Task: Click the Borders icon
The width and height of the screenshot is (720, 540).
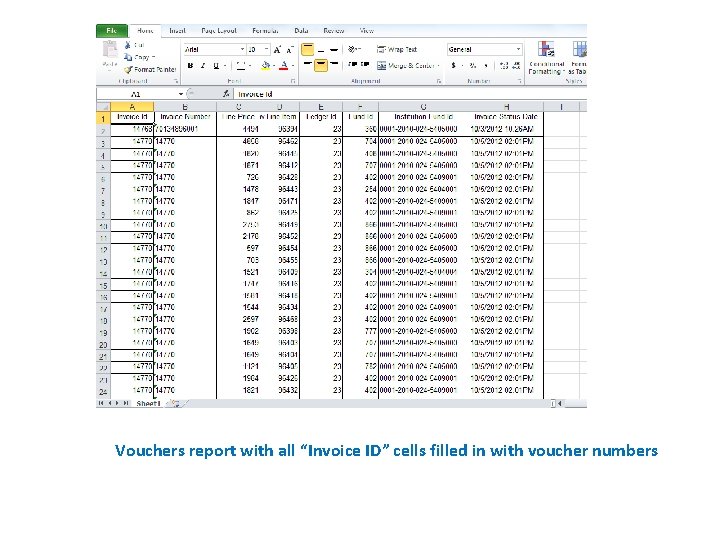Action: tap(241, 66)
